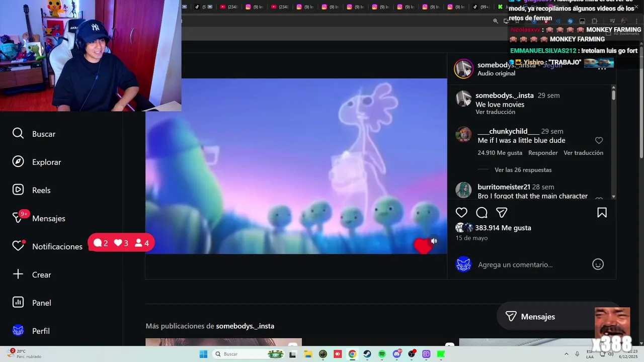View who liked via 383.914 Me gusta
The height and width of the screenshot is (362, 644).
[503, 228]
